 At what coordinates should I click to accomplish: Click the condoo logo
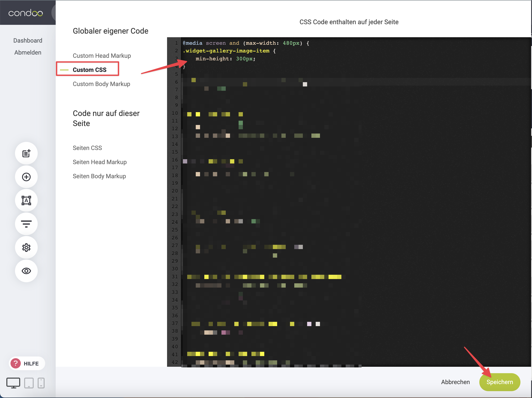tap(25, 13)
